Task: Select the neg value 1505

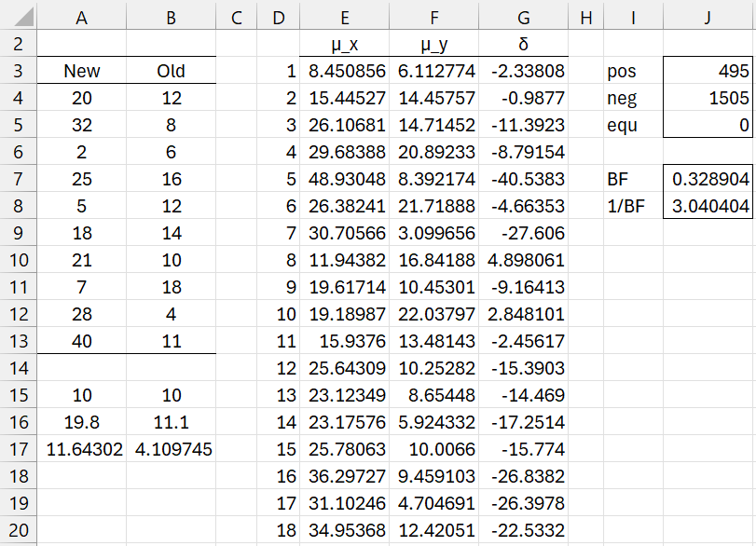Action: (x=708, y=98)
